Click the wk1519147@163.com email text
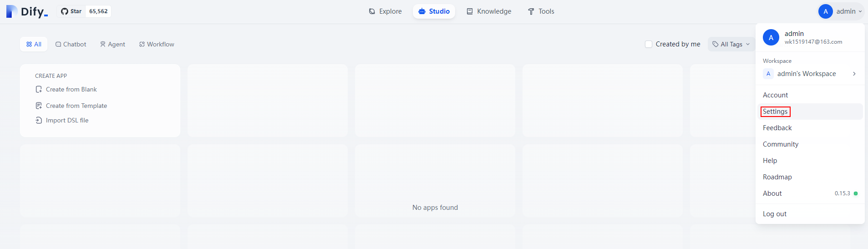The height and width of the screenshot is (249, 868). coord(813,42)
